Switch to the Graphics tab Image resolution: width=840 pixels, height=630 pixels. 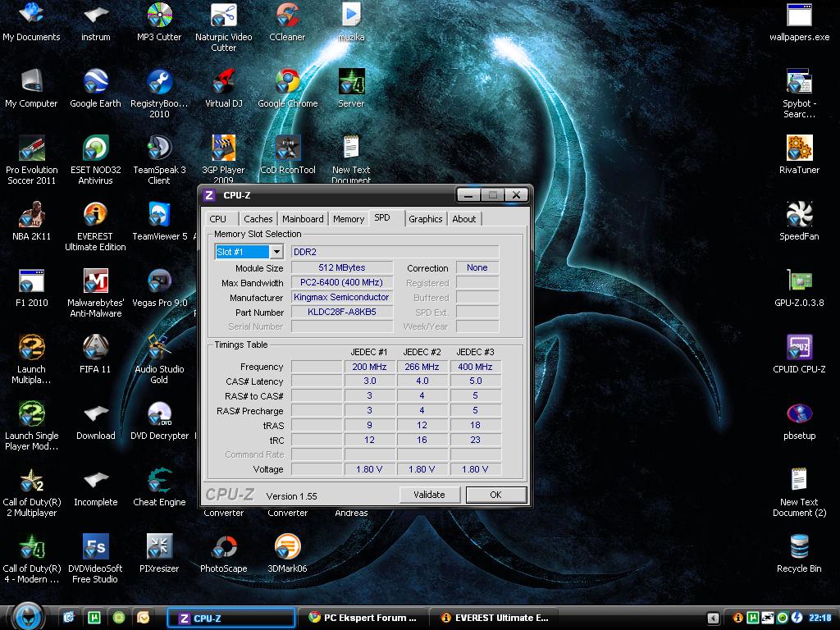pyautogui.click(x=425, y=219)
